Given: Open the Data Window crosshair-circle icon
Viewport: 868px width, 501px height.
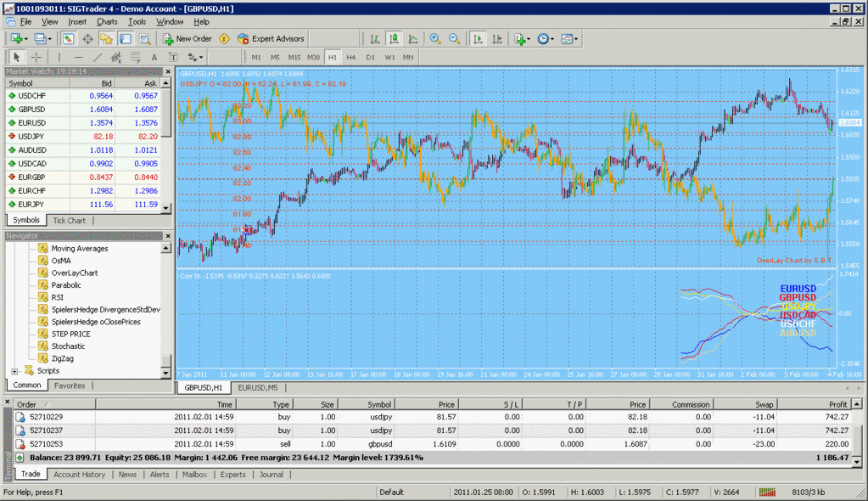Looking at the screenshot, I should 87,39.
